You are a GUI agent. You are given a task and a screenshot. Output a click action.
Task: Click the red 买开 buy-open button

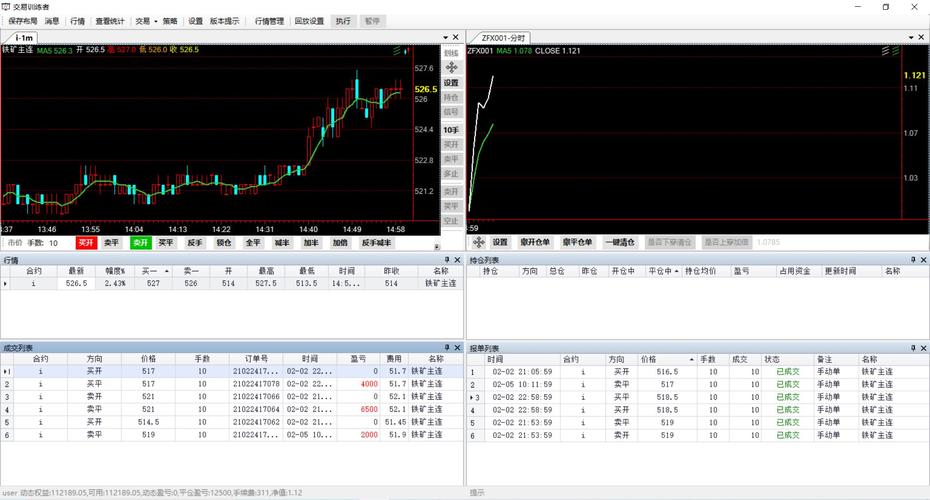click(x=86, y=243)
